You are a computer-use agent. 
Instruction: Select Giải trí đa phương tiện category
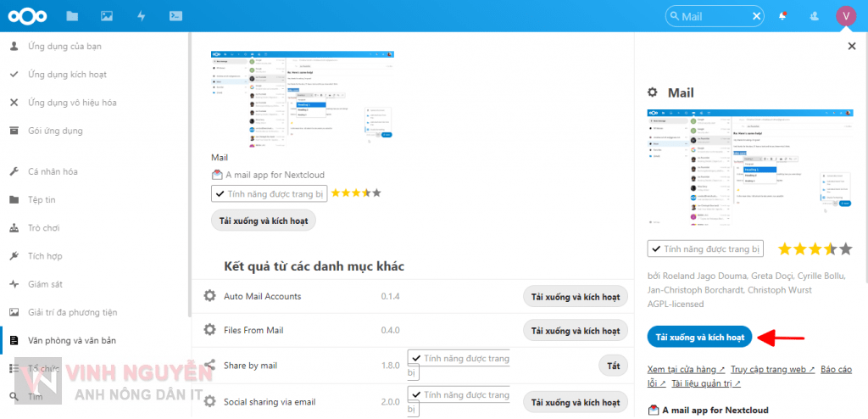click(72, 312)
